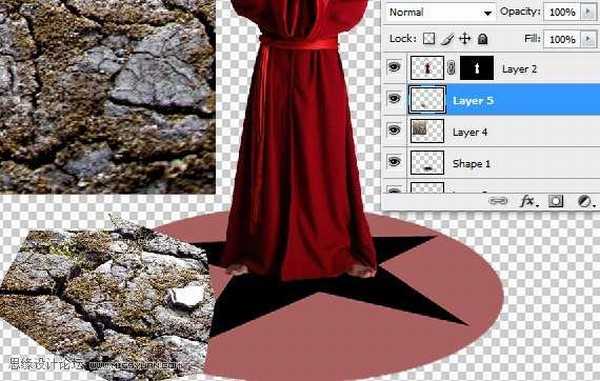Click the link layers icon
Image resolution: width=600 pixels, height=381 pixels.
498,201
